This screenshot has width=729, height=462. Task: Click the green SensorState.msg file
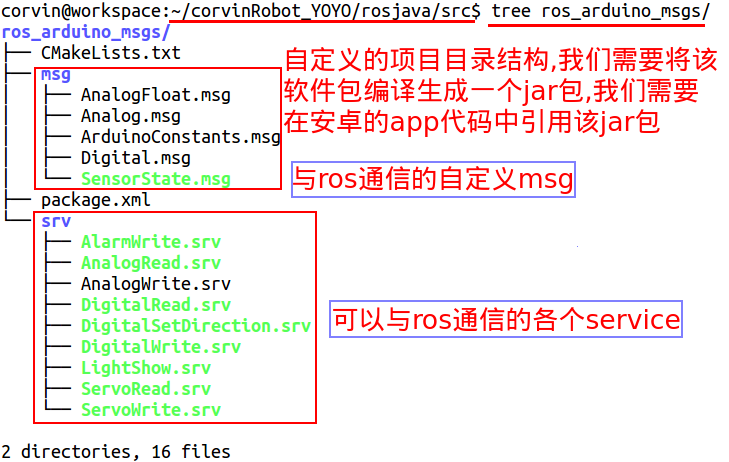tap(156, 179)
